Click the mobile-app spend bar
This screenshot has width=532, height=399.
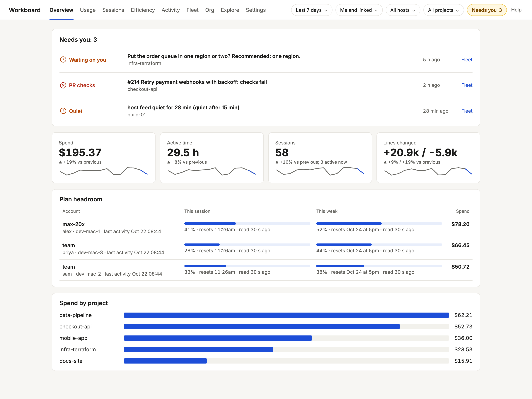287,338
